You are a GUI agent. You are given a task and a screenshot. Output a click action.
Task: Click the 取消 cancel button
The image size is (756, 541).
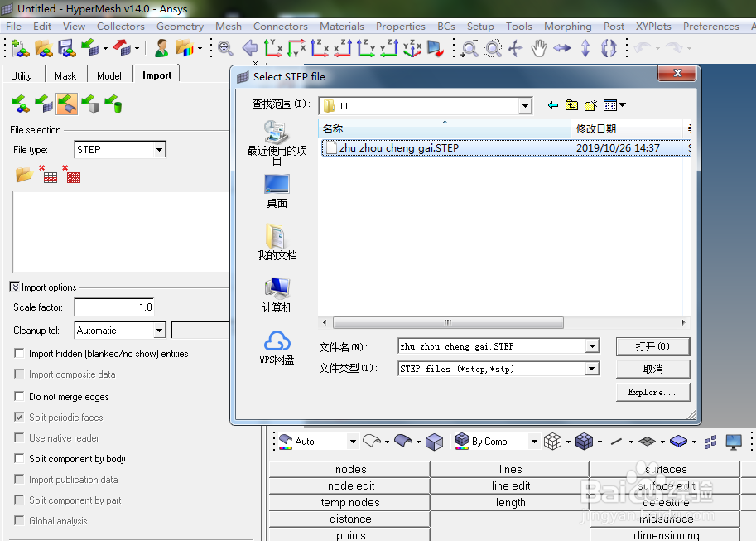[652, 370]
